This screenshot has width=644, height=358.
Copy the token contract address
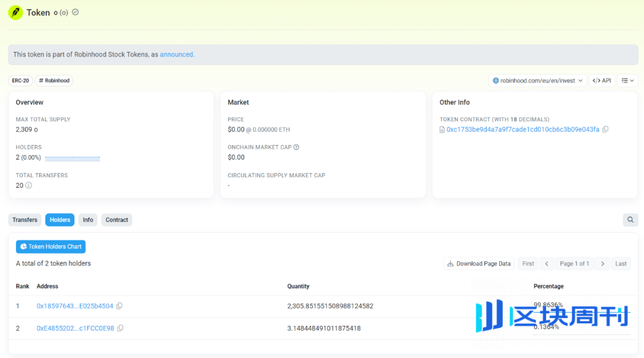[x=605, y=129]
